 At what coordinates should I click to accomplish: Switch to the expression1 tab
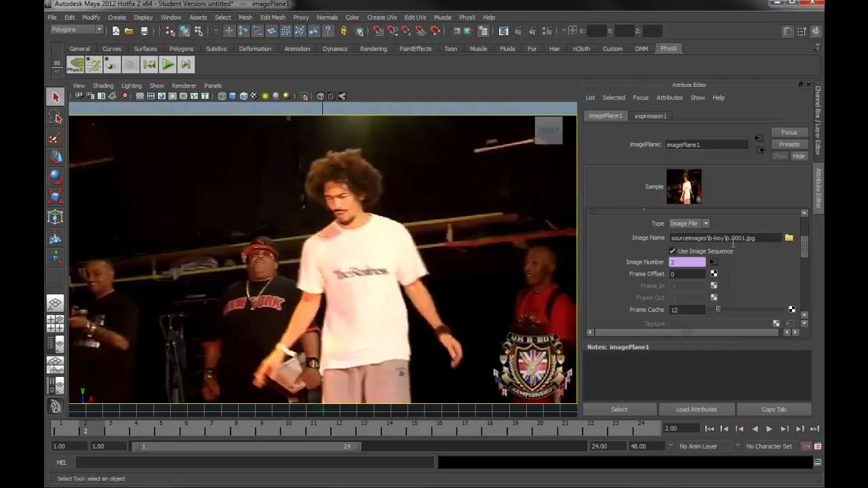pos(650,116)
